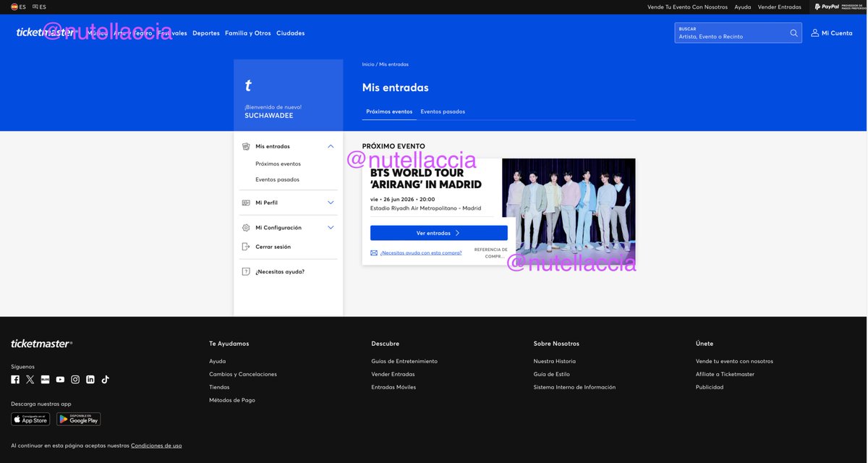Image resolution: width=868 pixels, height=463 pixels.
Task: Click the Inicio breadcrumb link
Action: [368, 64]
